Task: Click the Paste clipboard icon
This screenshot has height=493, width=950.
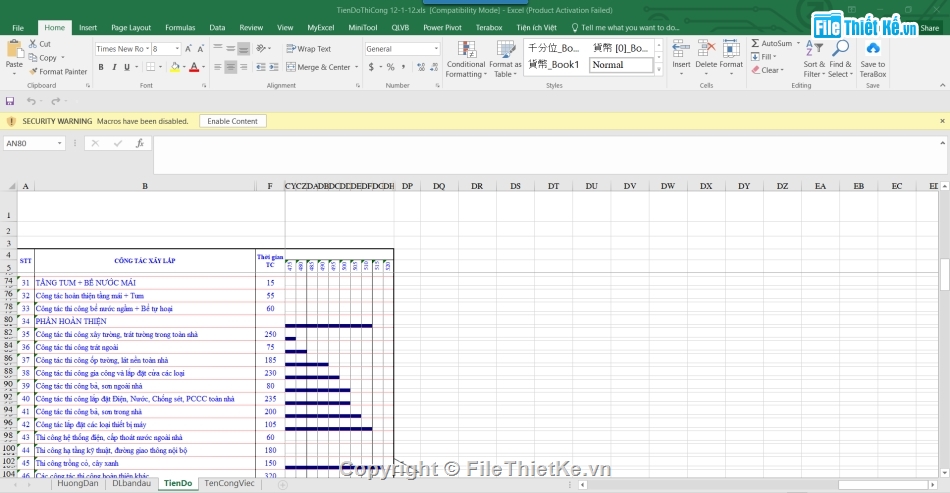Action: tap(14, 50)
